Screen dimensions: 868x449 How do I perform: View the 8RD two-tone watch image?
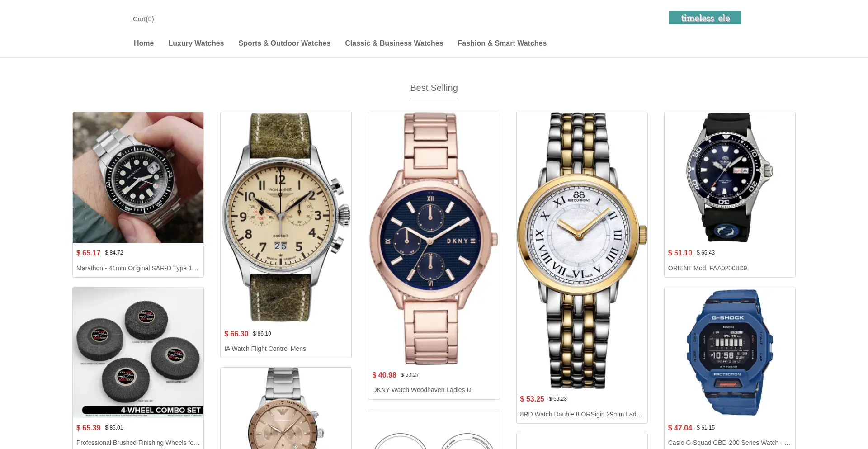point(582,250)
